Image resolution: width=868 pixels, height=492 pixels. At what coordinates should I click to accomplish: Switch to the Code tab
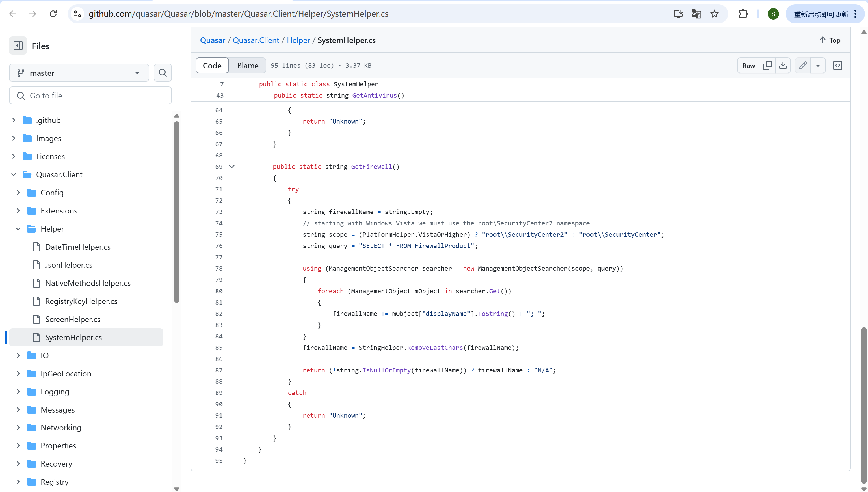click(x=212, y=65)
